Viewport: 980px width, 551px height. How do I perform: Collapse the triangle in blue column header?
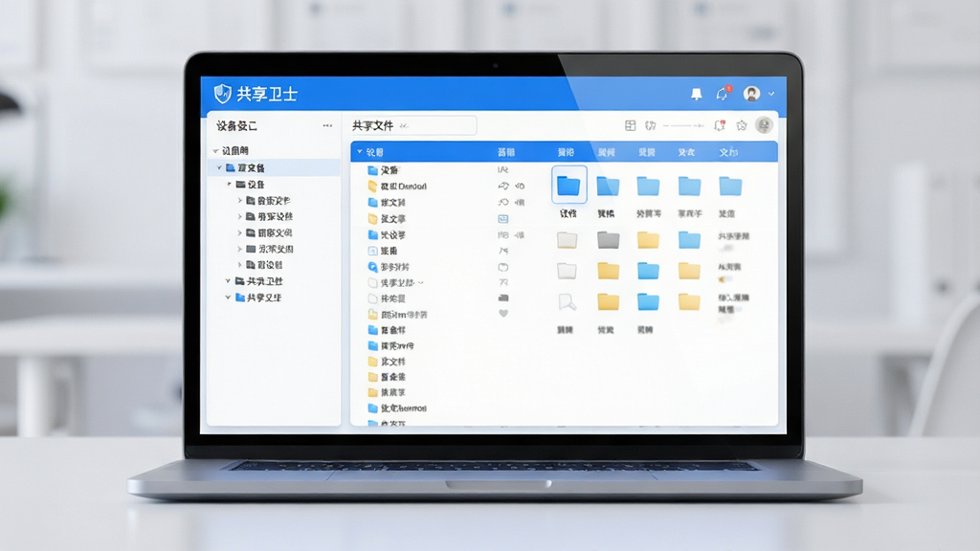point(360,152)
